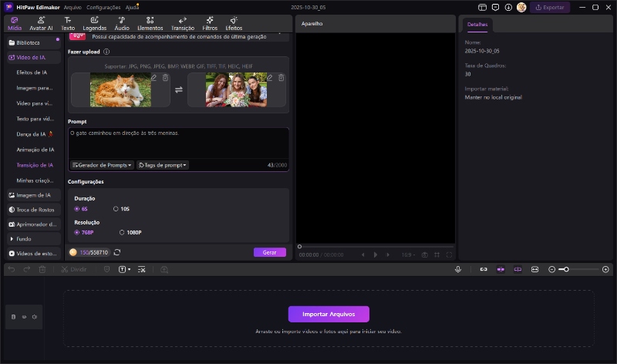Zoom out the timeline
Viewport: 617px width, 364px height.
coord(552,270)
